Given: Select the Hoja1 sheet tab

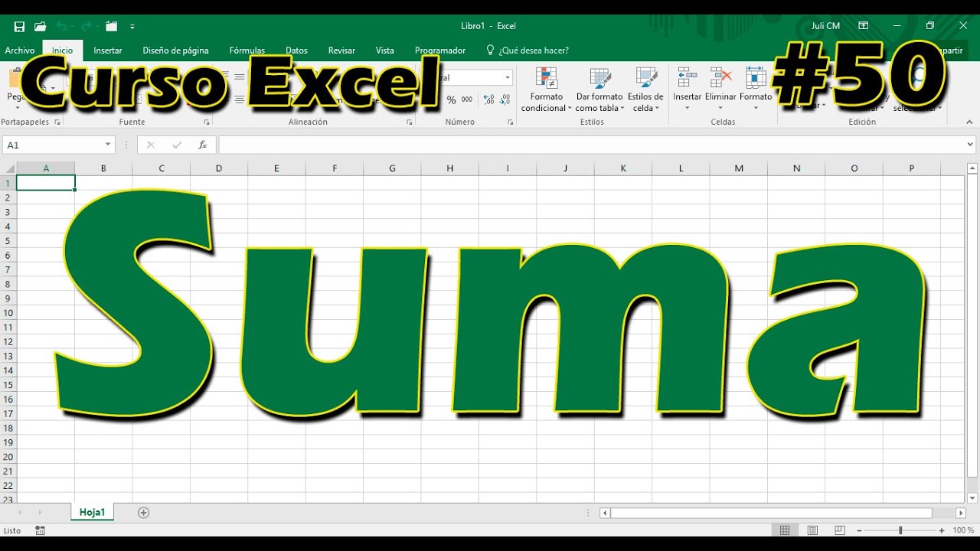Looking at the screenshot, I should pyautogui.click(x=92, y=513).
